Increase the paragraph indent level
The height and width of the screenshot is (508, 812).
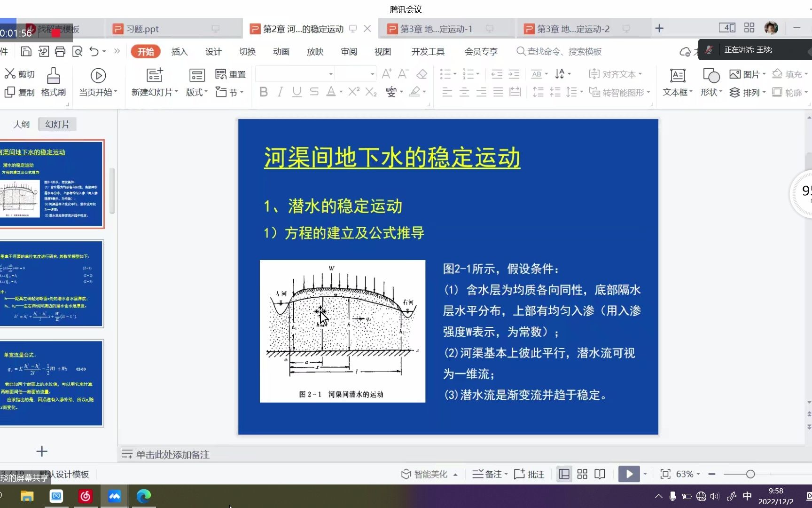(x=514, y=74)
